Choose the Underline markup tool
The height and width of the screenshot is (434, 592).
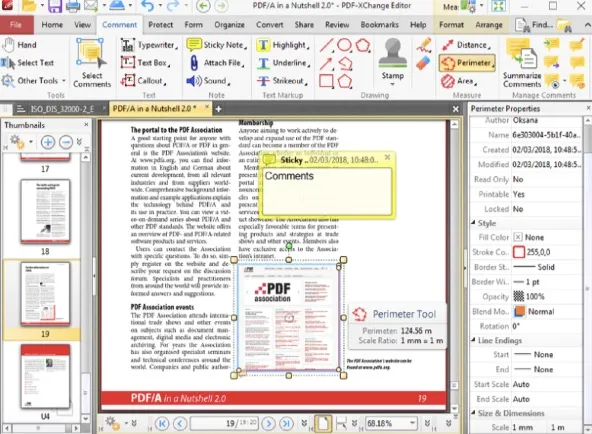(283, 63)
